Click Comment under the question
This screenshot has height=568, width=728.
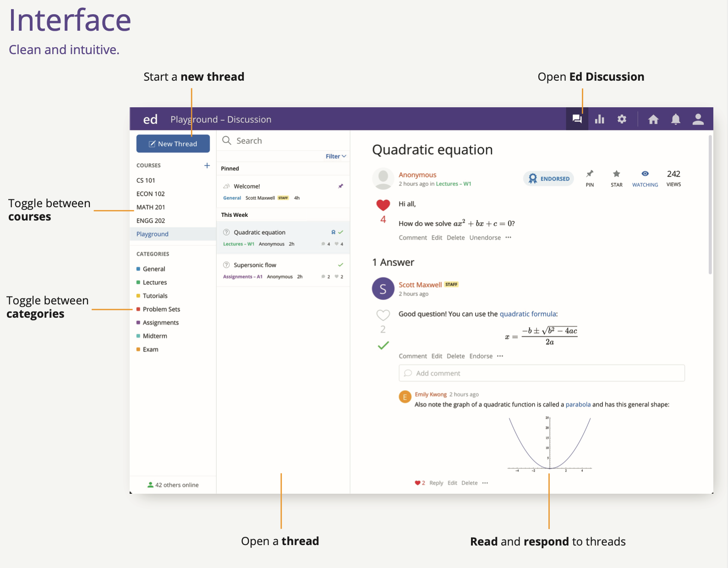click(x=413, y=237)
